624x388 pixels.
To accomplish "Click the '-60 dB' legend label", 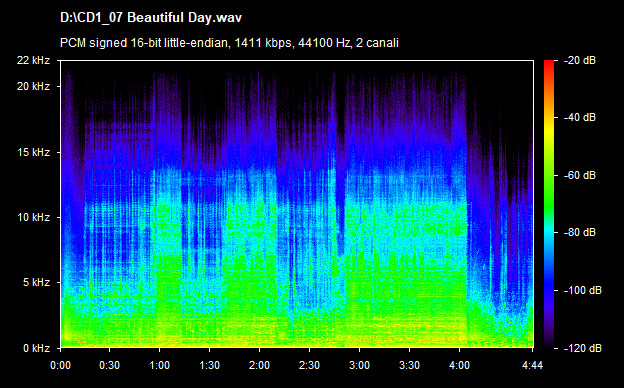I will pyautogui.click(x=580, y=175).
